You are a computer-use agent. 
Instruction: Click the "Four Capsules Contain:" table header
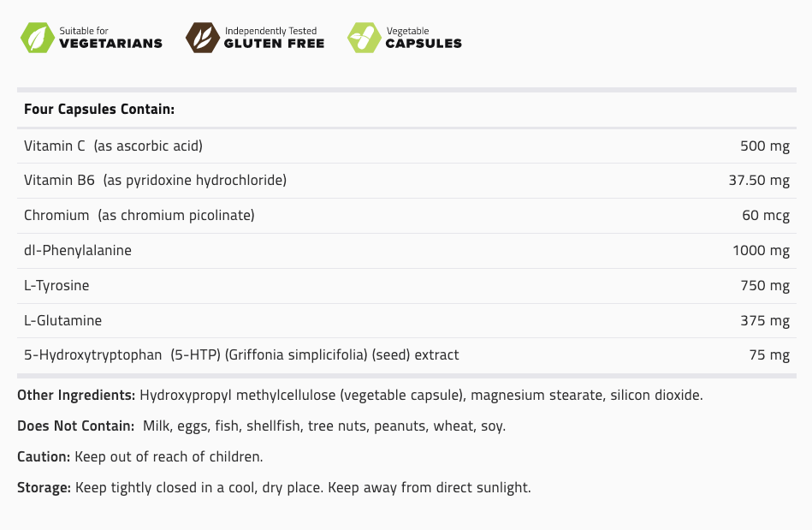point(99,110)
